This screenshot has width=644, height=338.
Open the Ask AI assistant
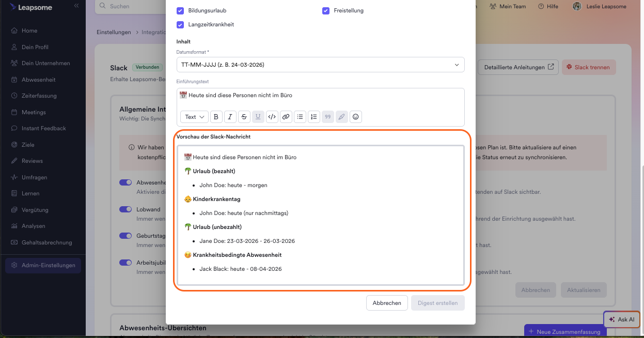[622, 319]
